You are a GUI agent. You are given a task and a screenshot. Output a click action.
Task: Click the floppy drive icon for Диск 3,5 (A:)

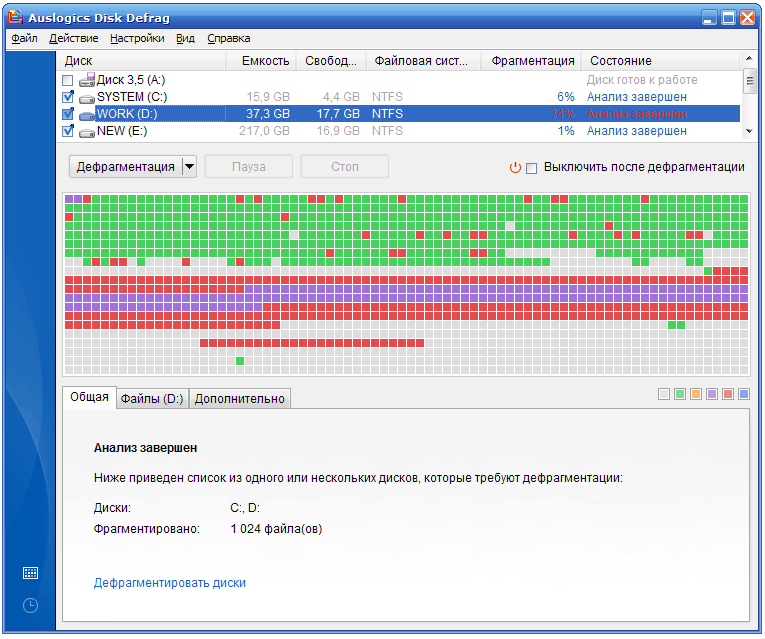(87, 80)
